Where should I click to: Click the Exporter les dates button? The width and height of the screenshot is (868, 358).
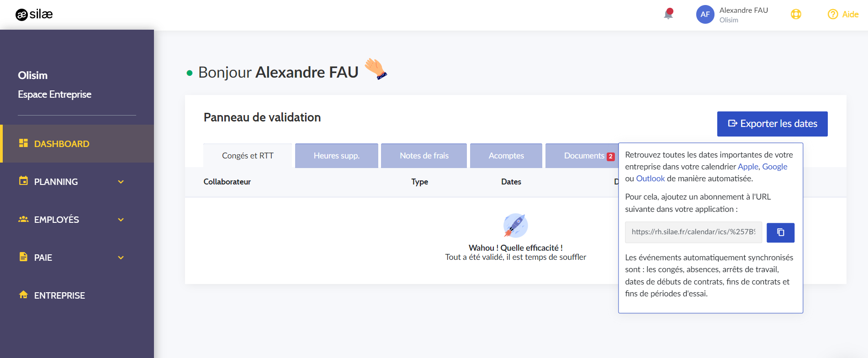(x=773, y=124)
